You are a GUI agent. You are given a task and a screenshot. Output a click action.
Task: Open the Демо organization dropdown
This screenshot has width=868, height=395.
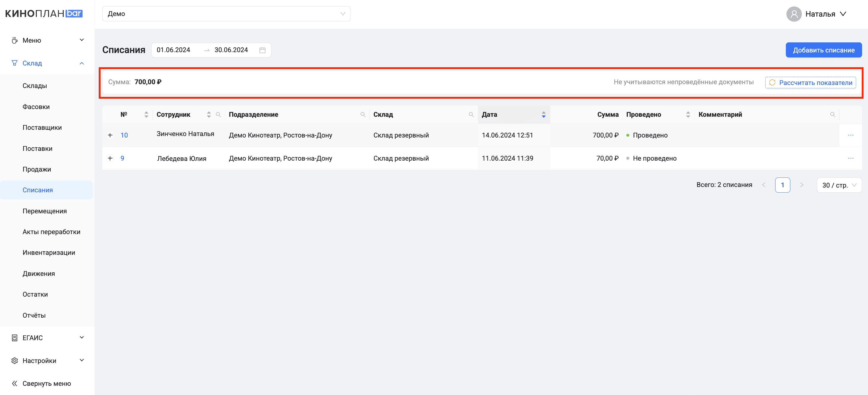(x=227, y=14)
